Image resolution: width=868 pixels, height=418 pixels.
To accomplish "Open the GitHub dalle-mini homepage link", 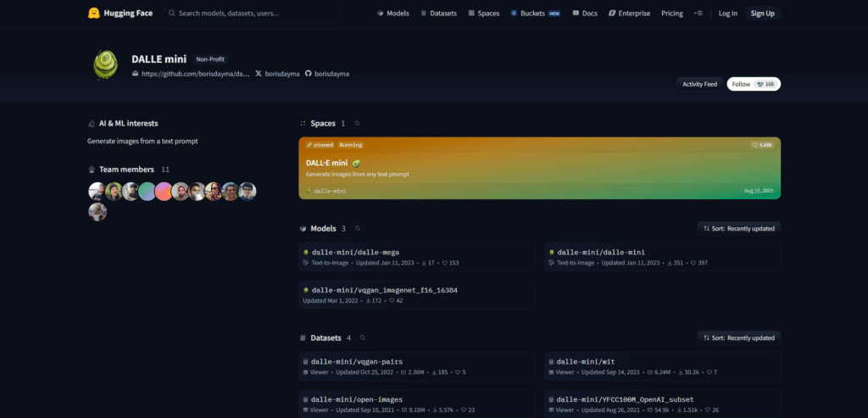I will point(191,74).
